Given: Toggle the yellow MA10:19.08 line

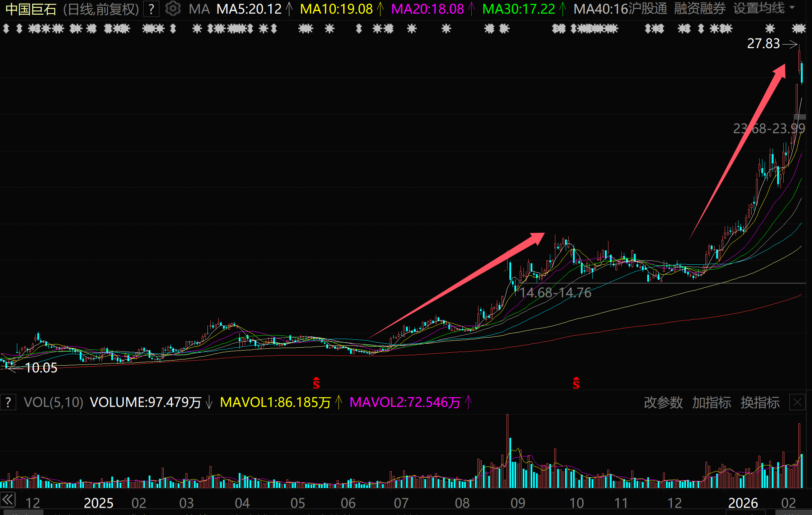Looking at the screenshot, I should pos(336,9).
